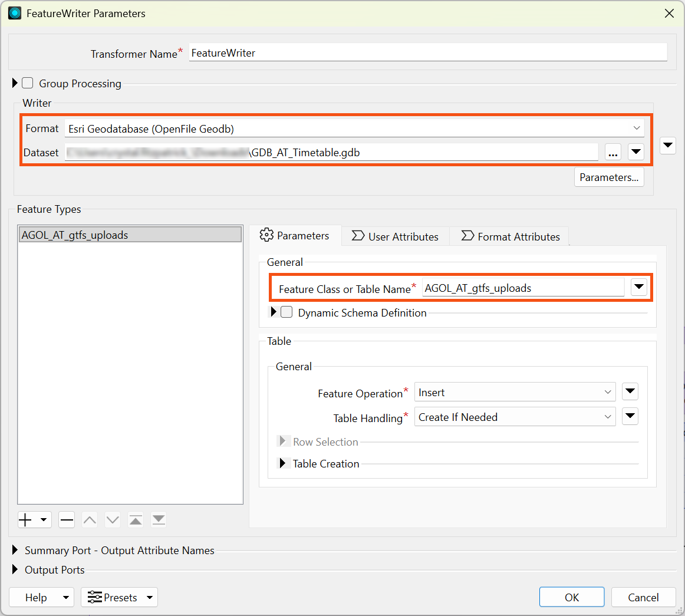This screenshot has height=616, width=685.
Task: Click the Cancel button
Action: pyautogui.click(x=644, y=597)
